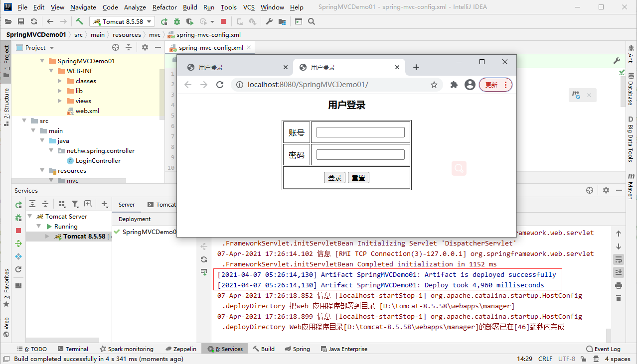Click the print icon beside console
The image size is (637, 364).
point(619,285)
